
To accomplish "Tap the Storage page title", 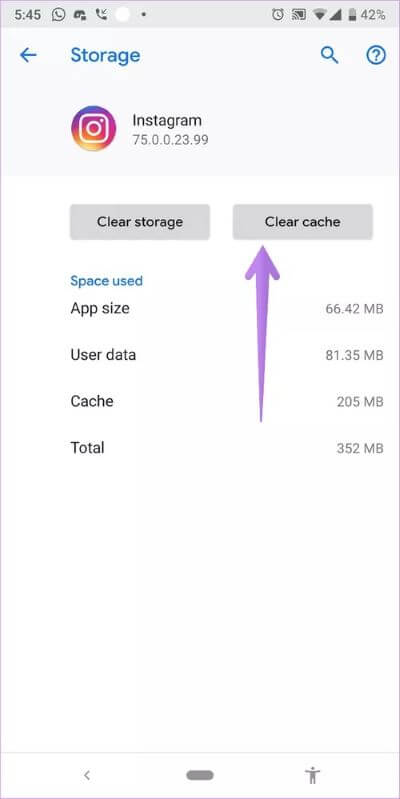I will tap(105, 55).
